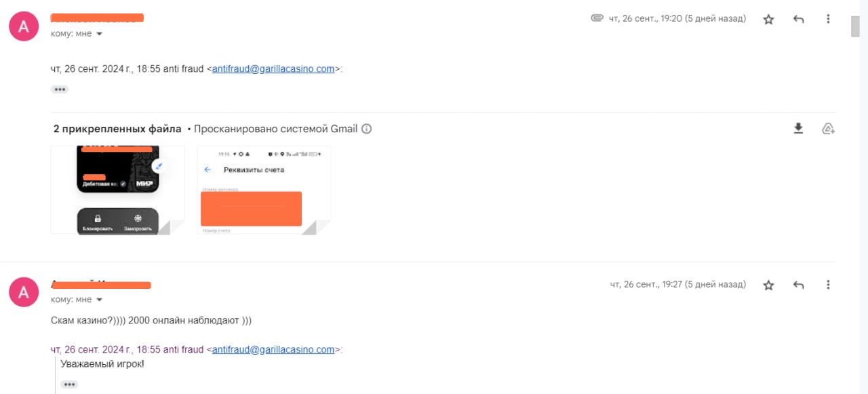The image size is (868, 394).
Task: Click the pencil edit icon on card attachment
Action: click(159, 165)
